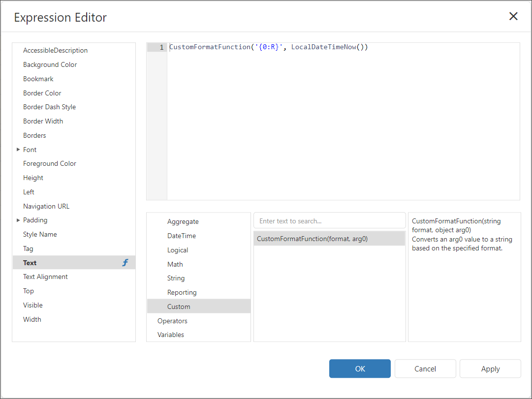Click inside the expression code editor
Viewport: 532px width, 399px height.
point(344,122)
